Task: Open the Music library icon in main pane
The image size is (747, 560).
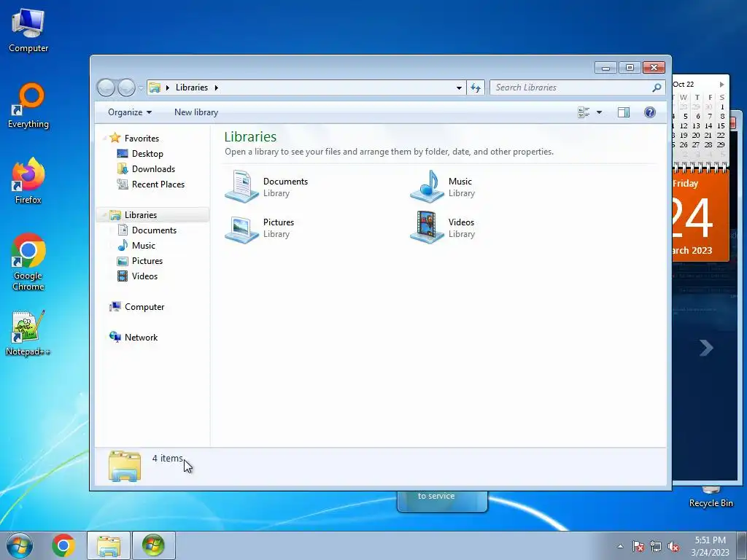Action: coord(427,187)
